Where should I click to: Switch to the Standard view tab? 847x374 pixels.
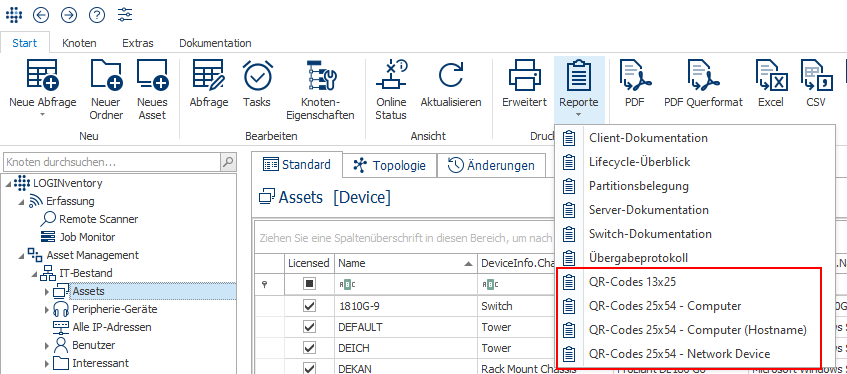pos(297,165)
